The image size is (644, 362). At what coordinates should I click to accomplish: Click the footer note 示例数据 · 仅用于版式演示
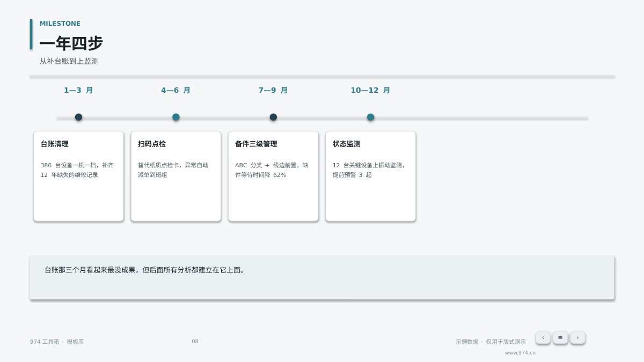(x=491, y=342)
